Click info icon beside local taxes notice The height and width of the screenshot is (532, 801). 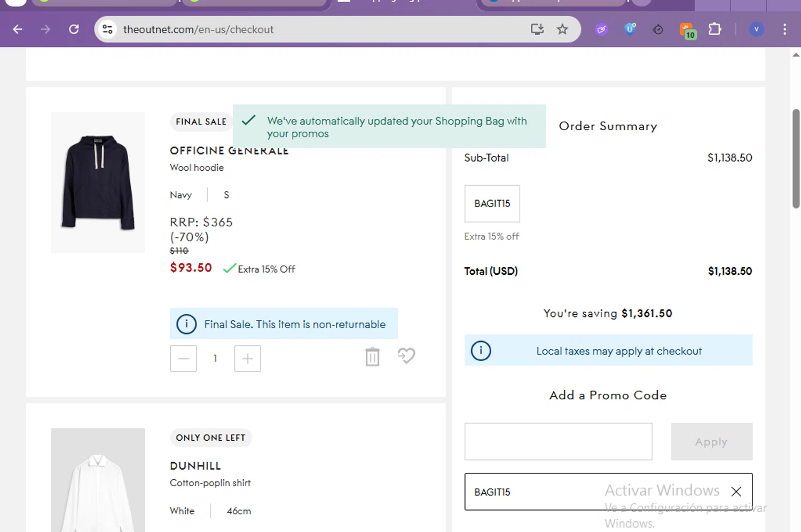(x=481, y=351)
